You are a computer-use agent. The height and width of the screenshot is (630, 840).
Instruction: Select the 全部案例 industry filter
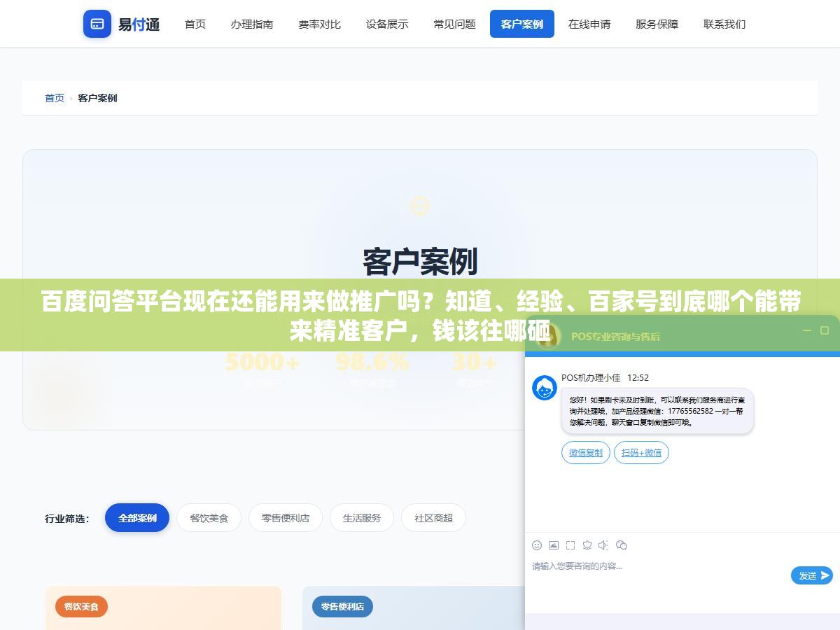[x=137, y=518]
